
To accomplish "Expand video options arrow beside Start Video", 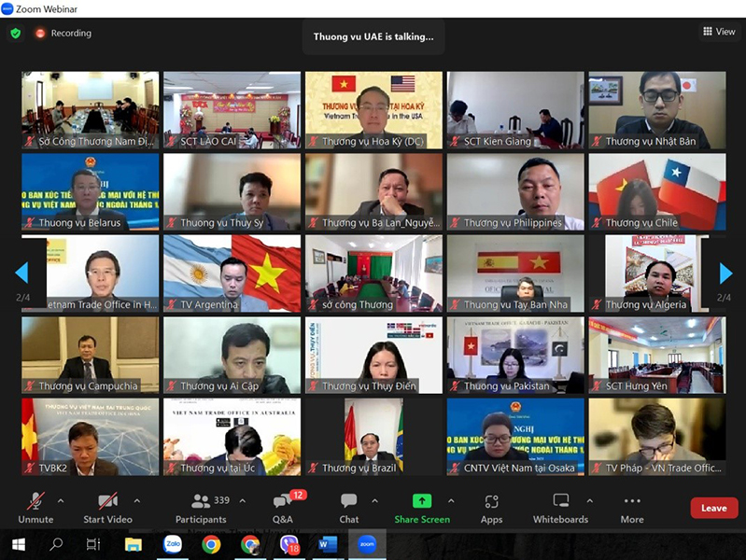I will 137,500.
